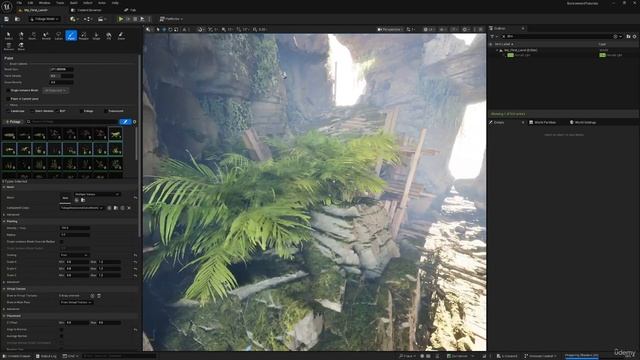Open the Foliage Mode selector dropdown

44,19
